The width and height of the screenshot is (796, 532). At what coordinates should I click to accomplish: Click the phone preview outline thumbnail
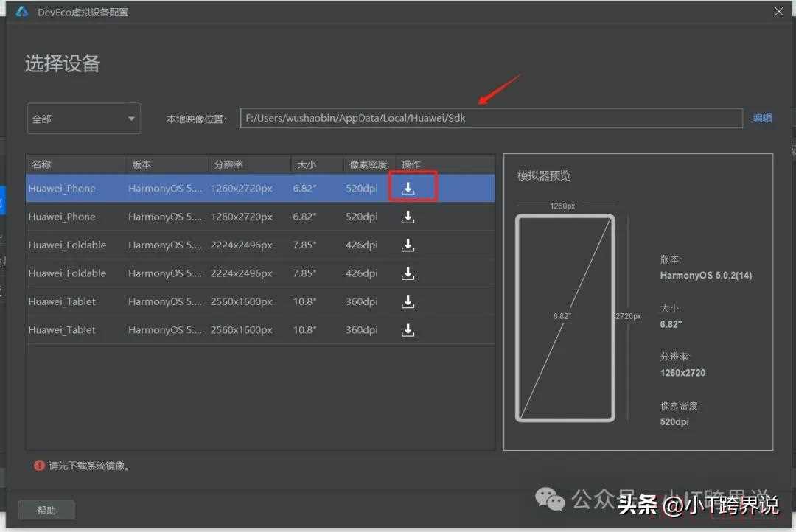click(x=565, y=318)
